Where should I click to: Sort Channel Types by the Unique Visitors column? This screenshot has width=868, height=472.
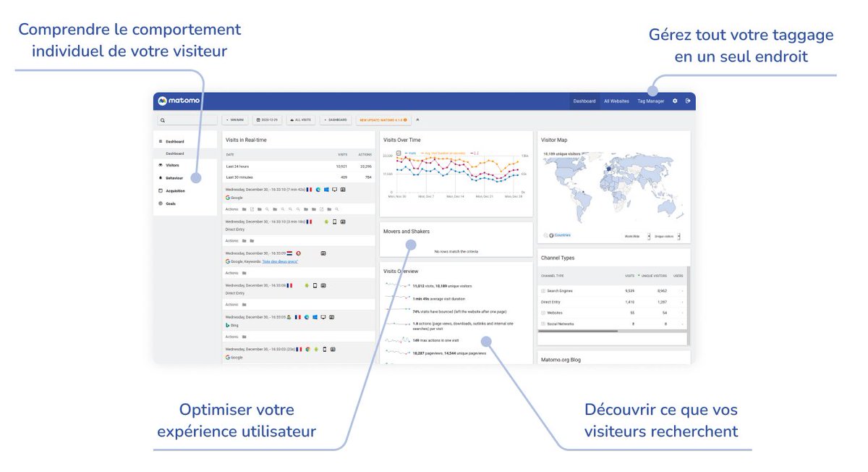pos(654,276)
